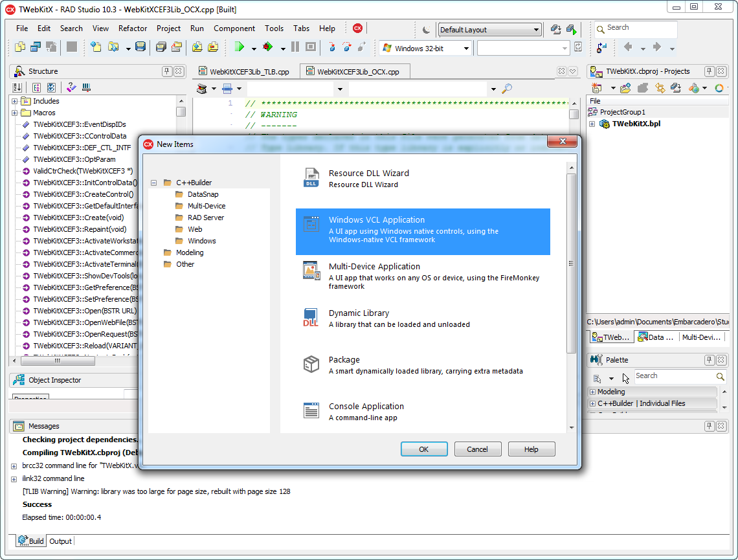
Task: Click the Structure panel vertical scrollbar thumb
Action: (181, 112)
